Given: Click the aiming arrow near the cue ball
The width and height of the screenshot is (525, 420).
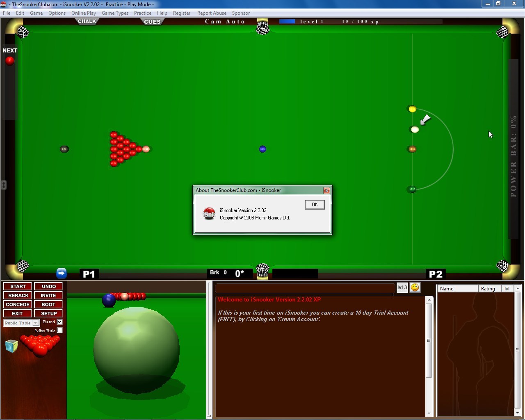Looking at the screenshot, I should [425, 120].
